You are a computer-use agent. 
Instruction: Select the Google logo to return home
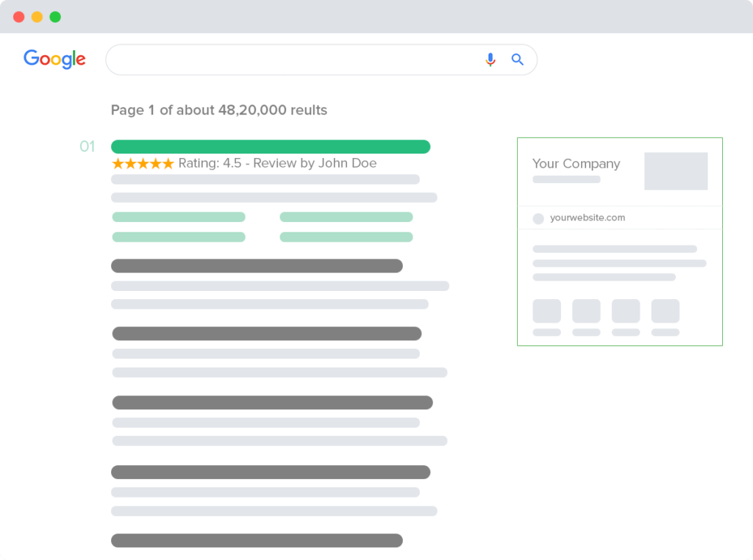pyautogui.click(x=54, y=59)
